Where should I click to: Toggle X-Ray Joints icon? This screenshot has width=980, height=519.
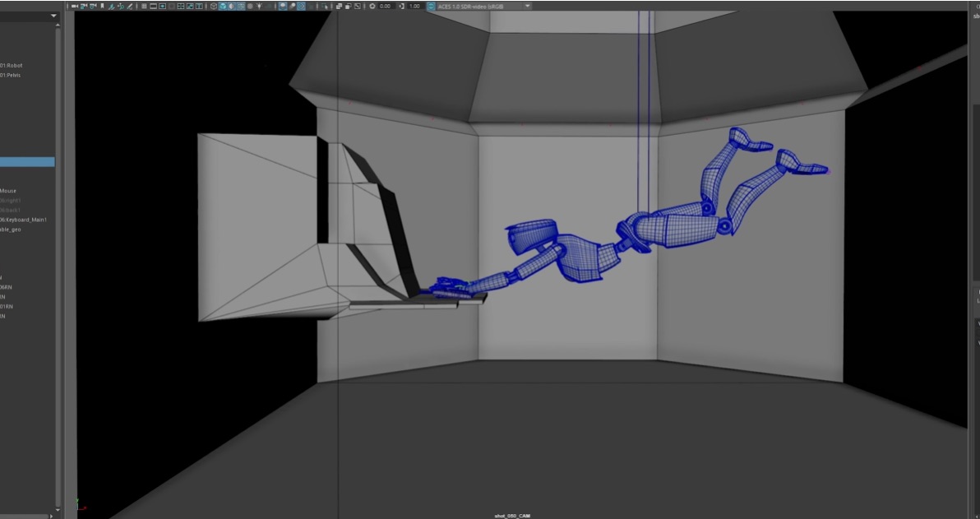[357, 7]
